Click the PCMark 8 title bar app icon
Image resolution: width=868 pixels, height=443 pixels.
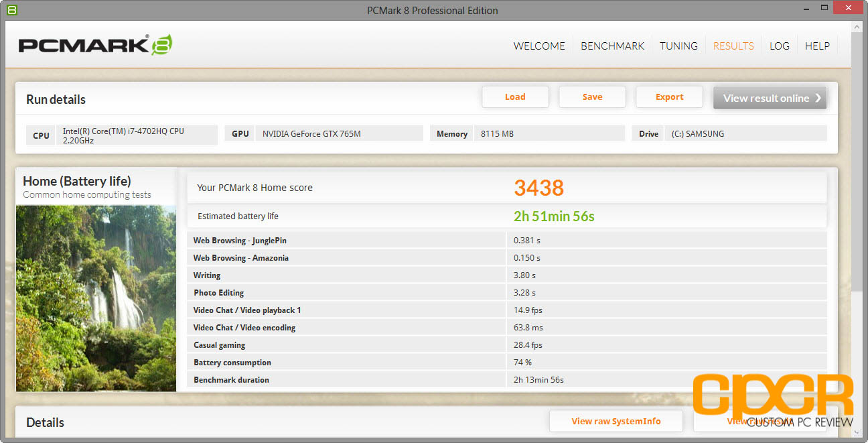(12, 10)
